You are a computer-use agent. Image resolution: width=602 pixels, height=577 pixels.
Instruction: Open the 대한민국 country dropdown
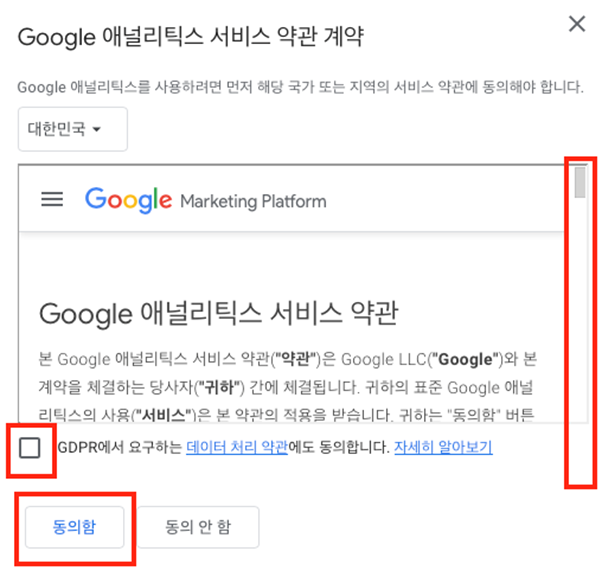pyautogui.click(x=73, y=129)
